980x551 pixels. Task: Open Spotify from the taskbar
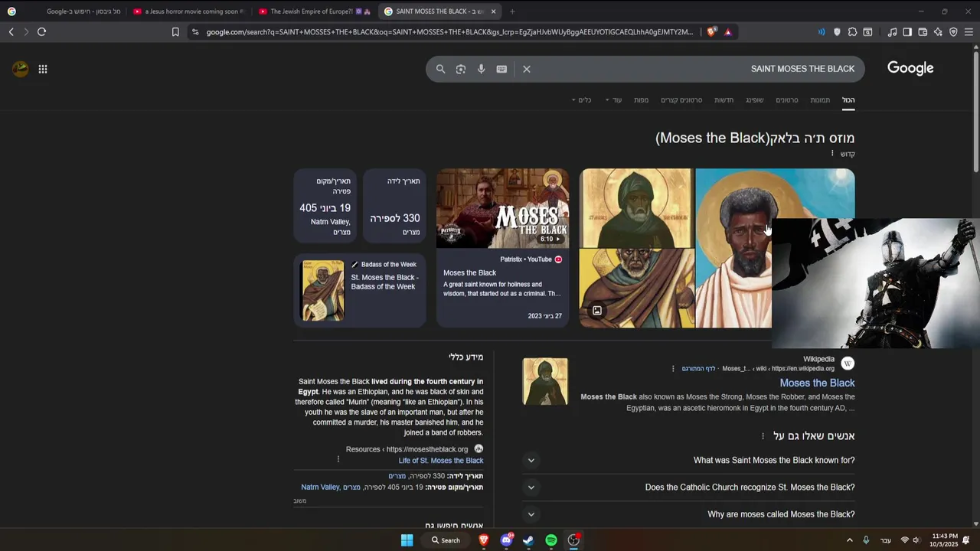coord(551,540)
